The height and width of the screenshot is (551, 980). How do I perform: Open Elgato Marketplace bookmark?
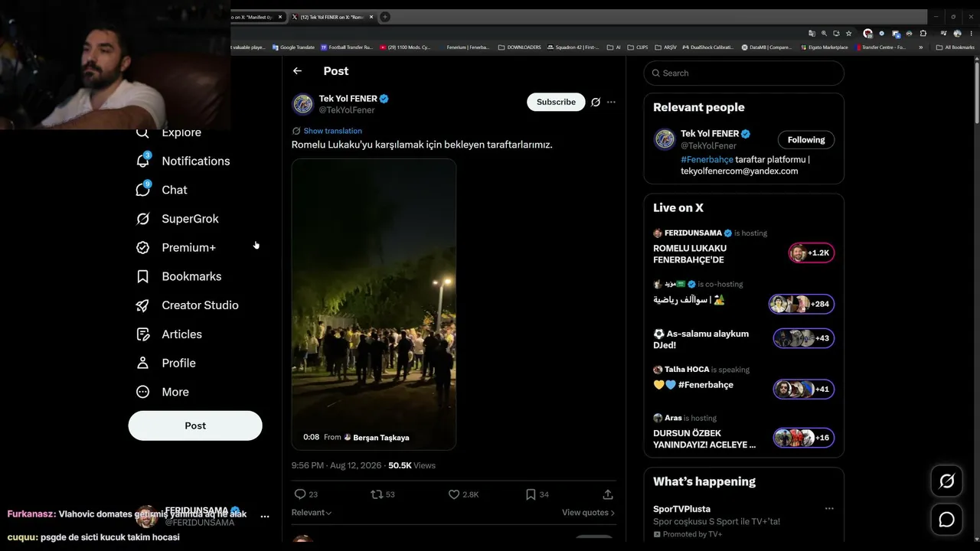(x=823, y=47)
